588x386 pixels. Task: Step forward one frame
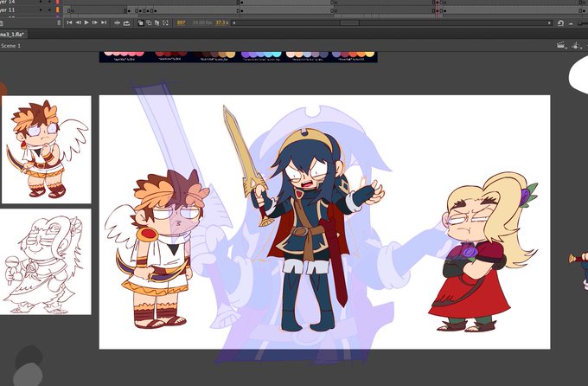tap(95, 23)
